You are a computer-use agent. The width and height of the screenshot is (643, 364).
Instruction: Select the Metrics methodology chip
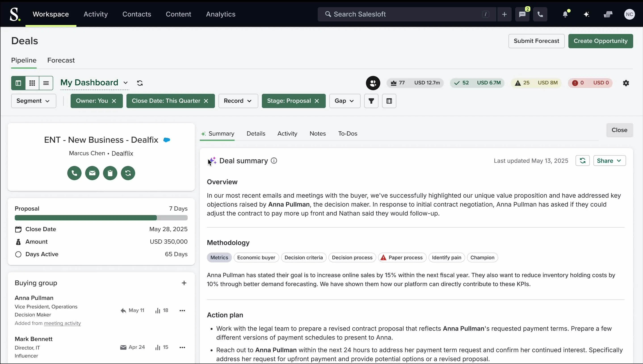click(219, 257)
